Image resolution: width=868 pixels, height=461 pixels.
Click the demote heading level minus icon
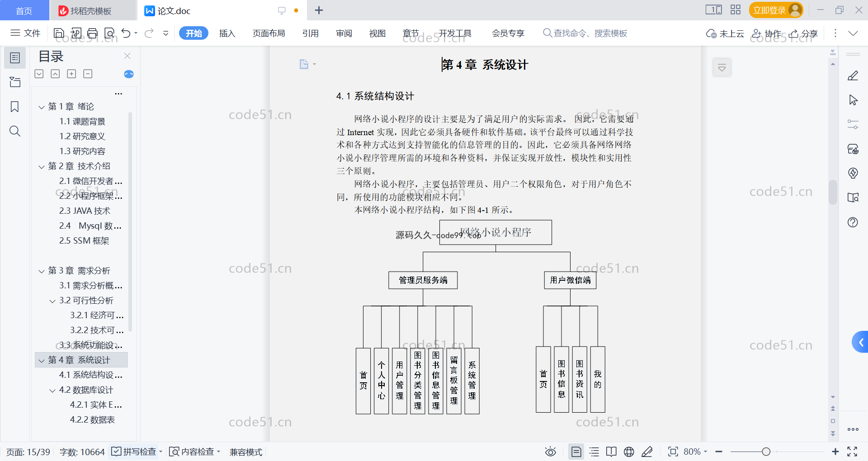pyautogui.click(x=88, y=74)
